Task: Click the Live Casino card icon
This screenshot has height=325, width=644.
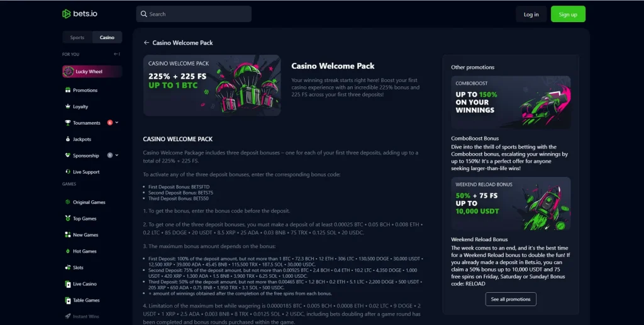Action: pos(68,284)
